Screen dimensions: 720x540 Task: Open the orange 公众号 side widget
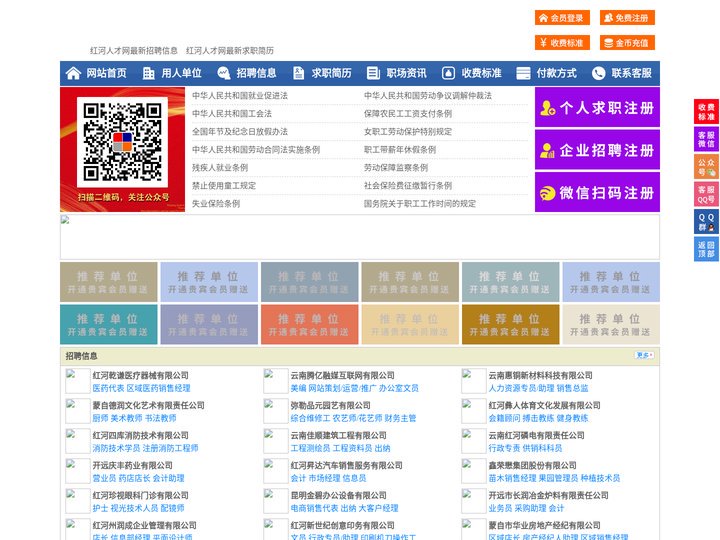pos(706,167)
